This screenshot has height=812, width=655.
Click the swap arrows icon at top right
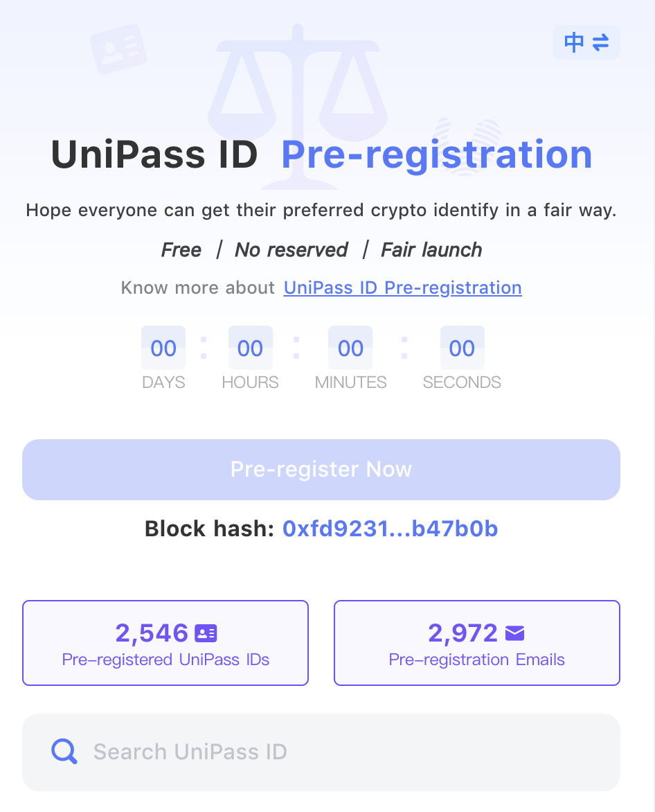click(x=600, y=42)
